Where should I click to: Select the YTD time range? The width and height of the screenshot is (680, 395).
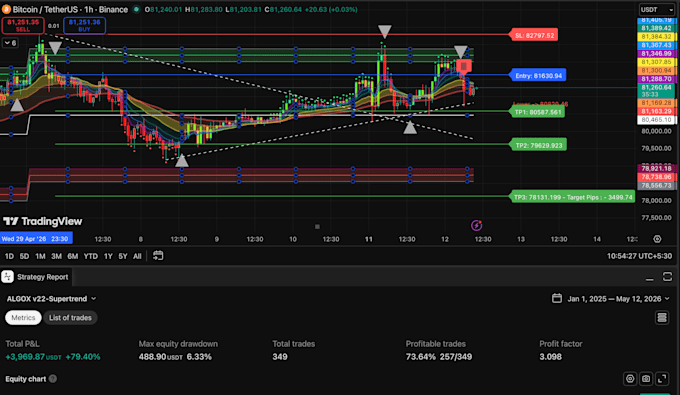coord(91,256)
